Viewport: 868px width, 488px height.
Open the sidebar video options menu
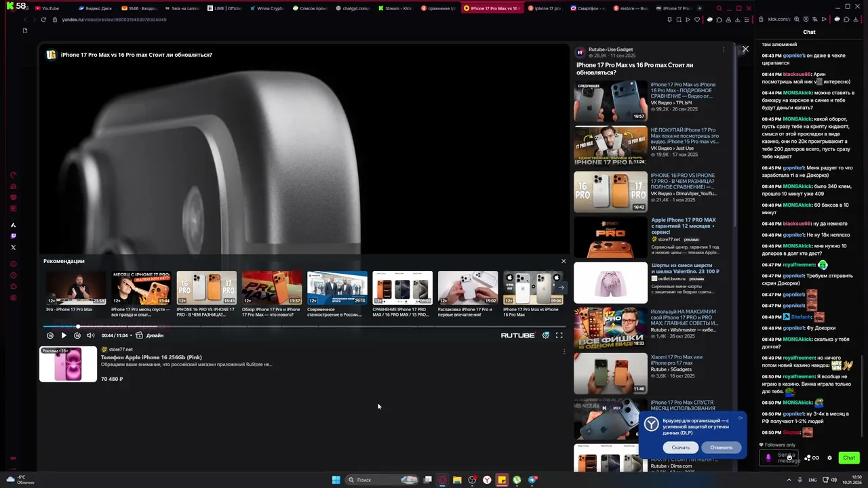pyautogui.click(x=724, y=49)
